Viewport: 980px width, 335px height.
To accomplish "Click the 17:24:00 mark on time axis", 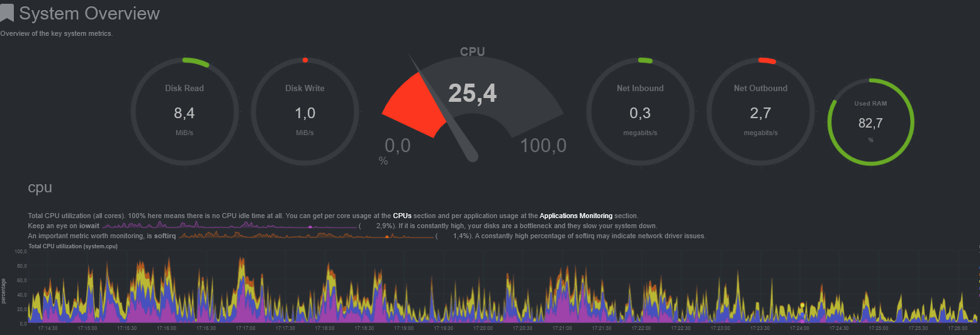I will [799, 328].
